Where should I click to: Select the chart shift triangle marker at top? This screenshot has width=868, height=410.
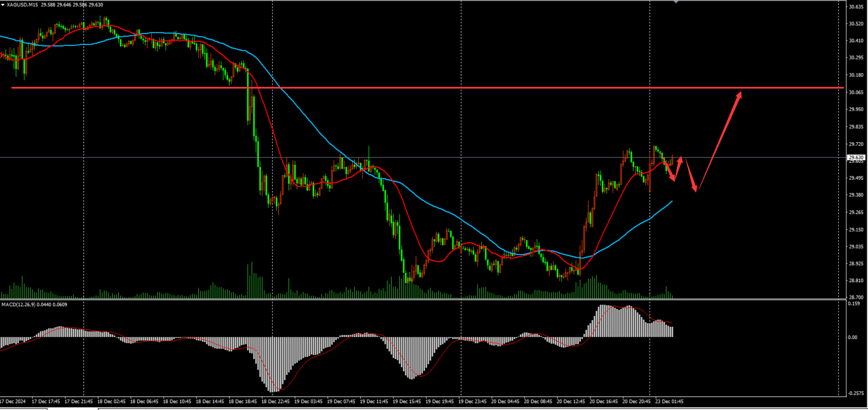pos(676,2)
